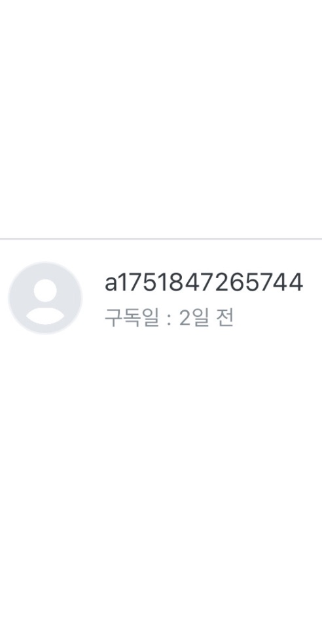Image resolution: width=322 pixels, height=644 pixels.
Task: View the subscriber's circular profile picture
Action: click(x=45, y=298)
